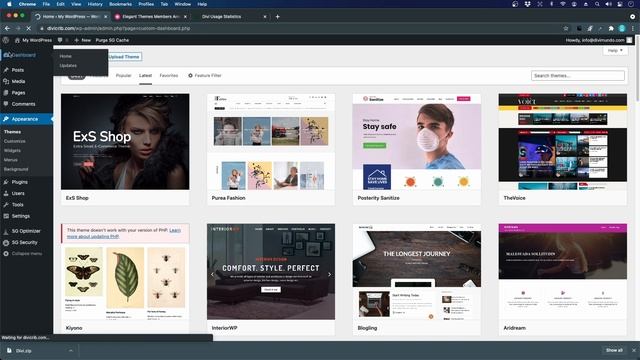This screenshot has width=640, height=360.
Task: Click Show all downloads button
Action: pyautogui.click(x=614, y=350)
